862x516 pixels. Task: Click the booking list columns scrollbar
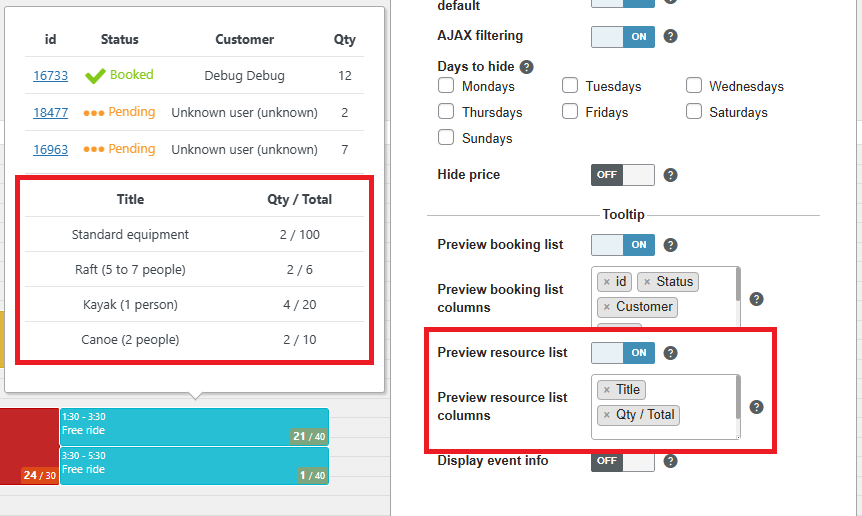click(738, 286)
